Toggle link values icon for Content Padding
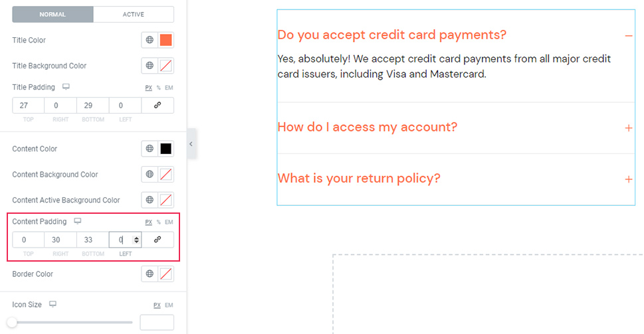The width and height of the screenshot is (644, 334). tap(158, 240)
